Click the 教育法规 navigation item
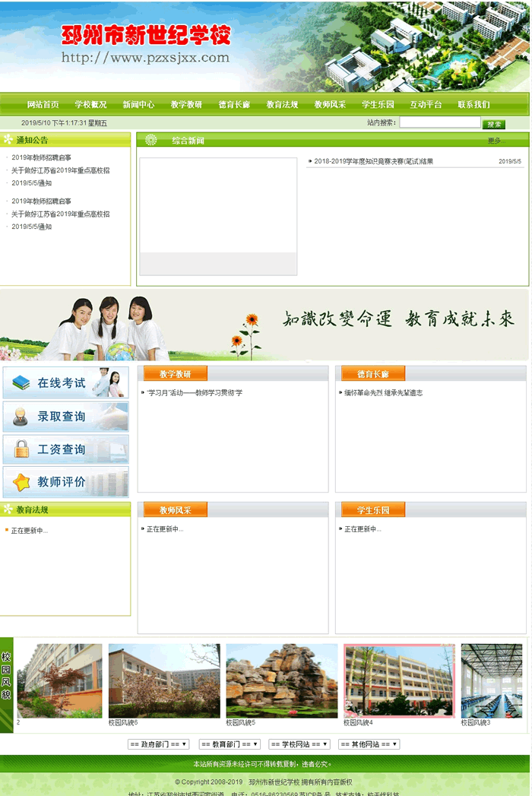The image size is (532, 796). (282, 105)
